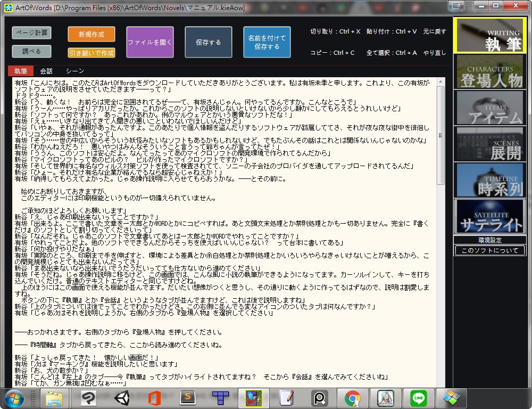Click the line '始めにお断りしておきますが、'

pyautogui.click(x=64, y=192)
